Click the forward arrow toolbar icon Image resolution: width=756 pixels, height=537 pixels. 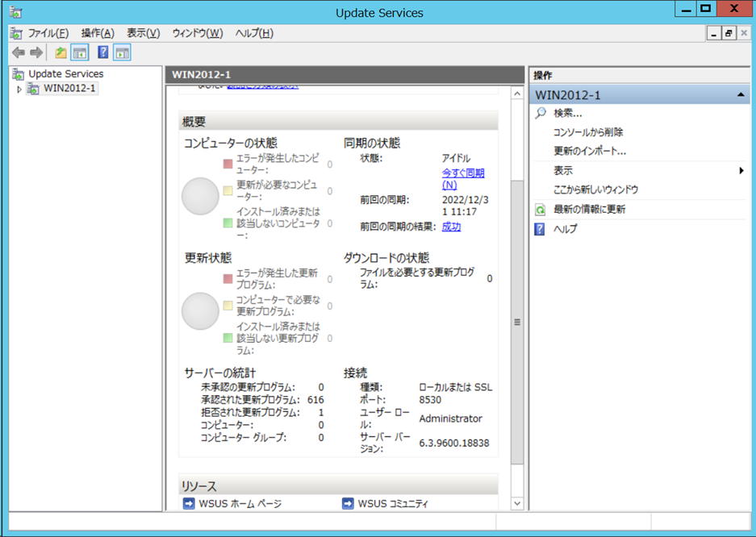pos(36,52)
